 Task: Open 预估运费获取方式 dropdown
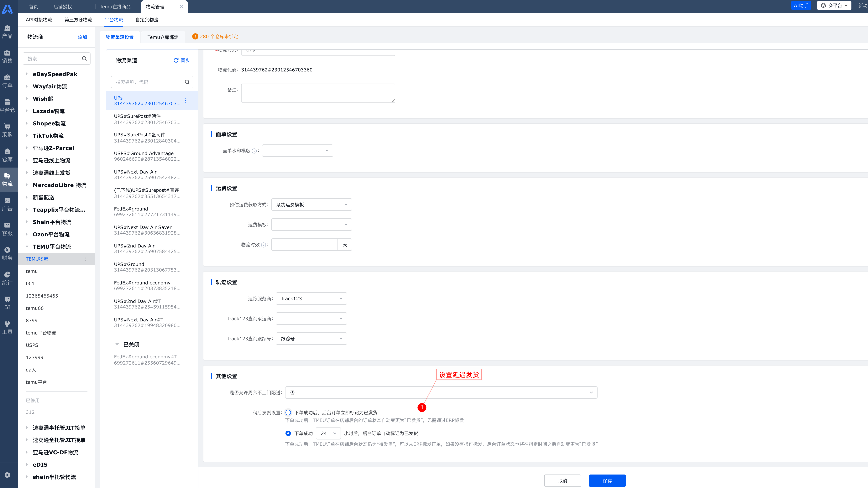[x=312, y=205]
